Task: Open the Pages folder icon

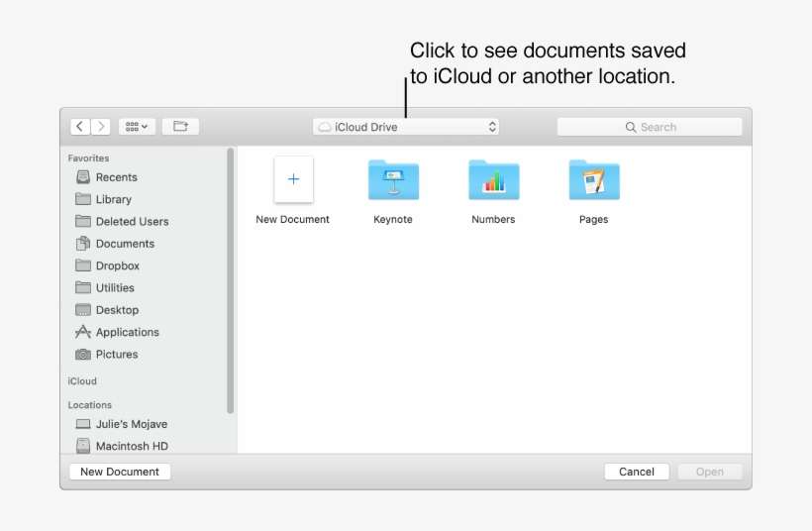Action: (594, 179)
